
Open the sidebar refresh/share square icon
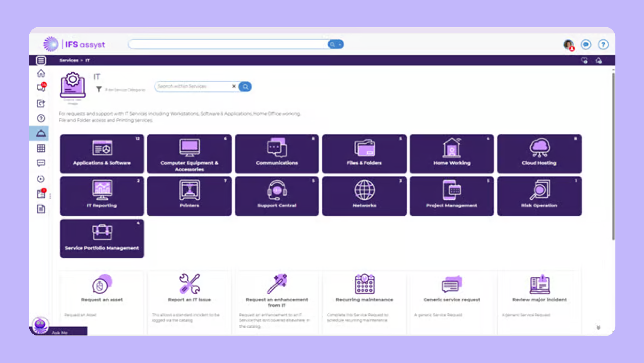click(x=41, y=103)
